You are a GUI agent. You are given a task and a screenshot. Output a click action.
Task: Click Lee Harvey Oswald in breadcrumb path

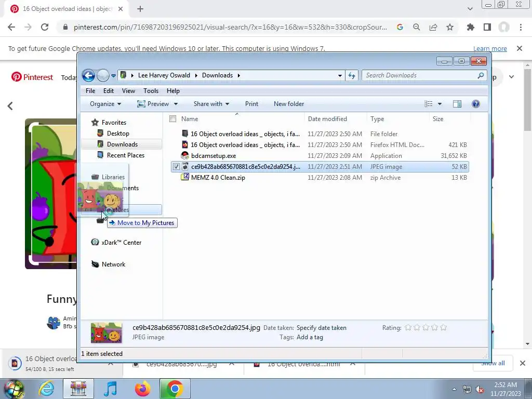164,75
